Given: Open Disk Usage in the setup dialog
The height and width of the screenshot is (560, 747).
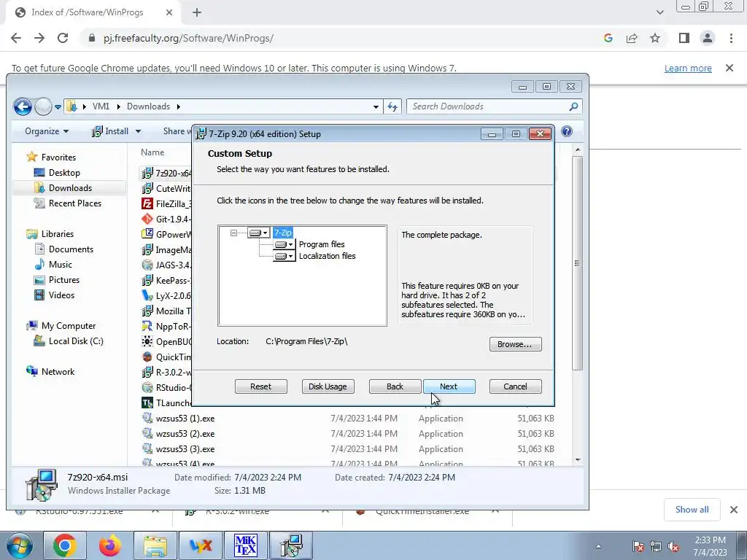Looking at the screenshot, I should pos(328,386).
